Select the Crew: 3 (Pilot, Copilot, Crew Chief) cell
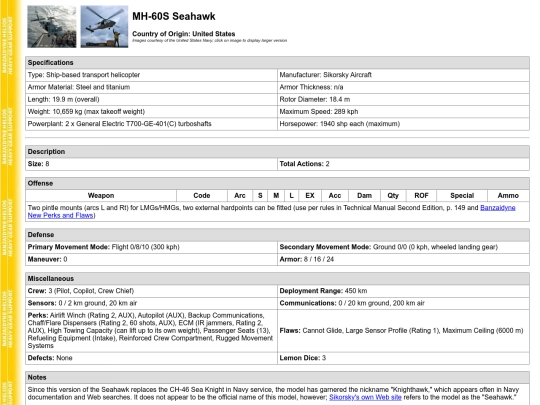540x405 pixels. click(151, 291)
